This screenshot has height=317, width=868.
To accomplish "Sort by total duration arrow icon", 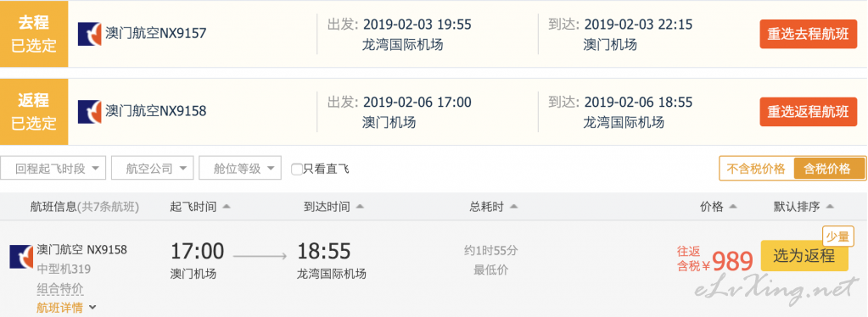I will point(513,207).
